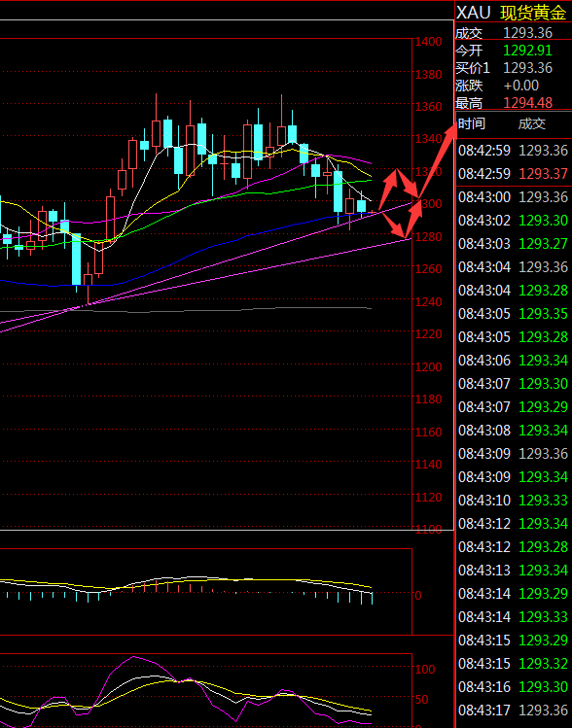The height and width of the screenshot is (728, 572).
Task: Click the 1120 price axis label
Action: coord(428,497)
